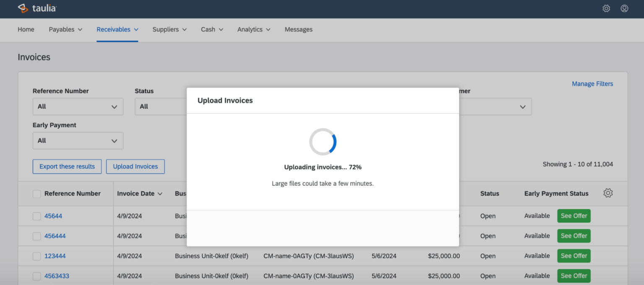This screenshot has width=644, height=285.
Task: Toggle the select-all checkbox in table header
Action: click(x=37, y=194)
